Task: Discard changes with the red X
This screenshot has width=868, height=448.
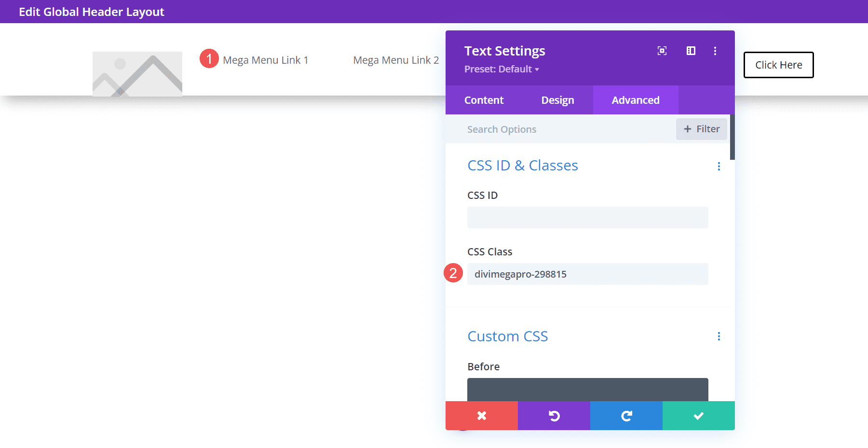Action: pos(481,416)
